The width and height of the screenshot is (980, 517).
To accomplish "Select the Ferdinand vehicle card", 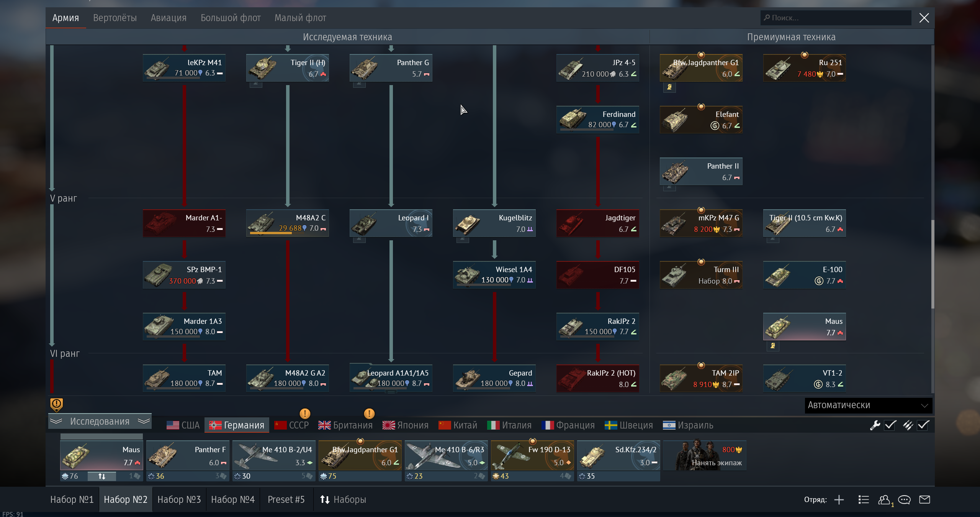I will [597, 120].
